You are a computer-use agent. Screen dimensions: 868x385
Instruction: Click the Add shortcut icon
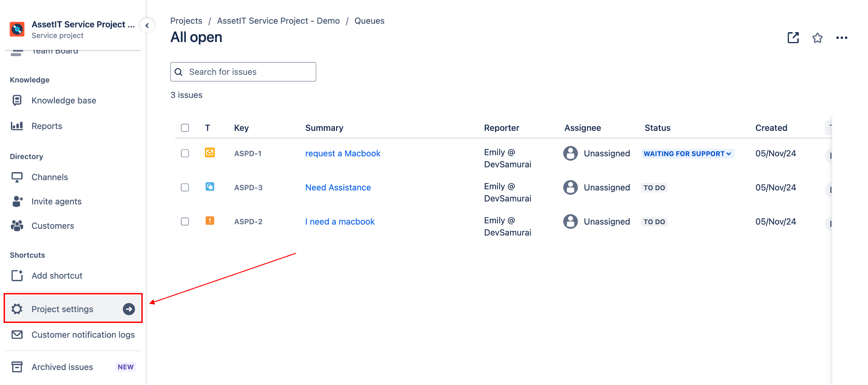point(17,275)
